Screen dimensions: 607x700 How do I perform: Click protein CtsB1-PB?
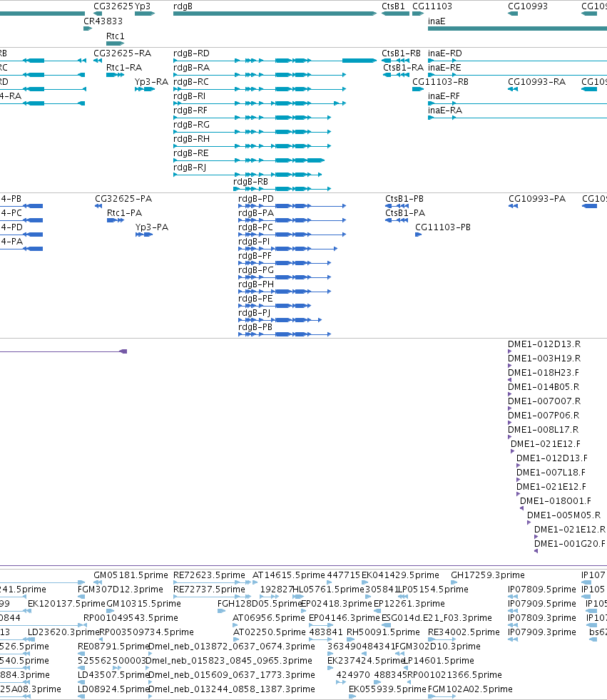tap(404, 199)
